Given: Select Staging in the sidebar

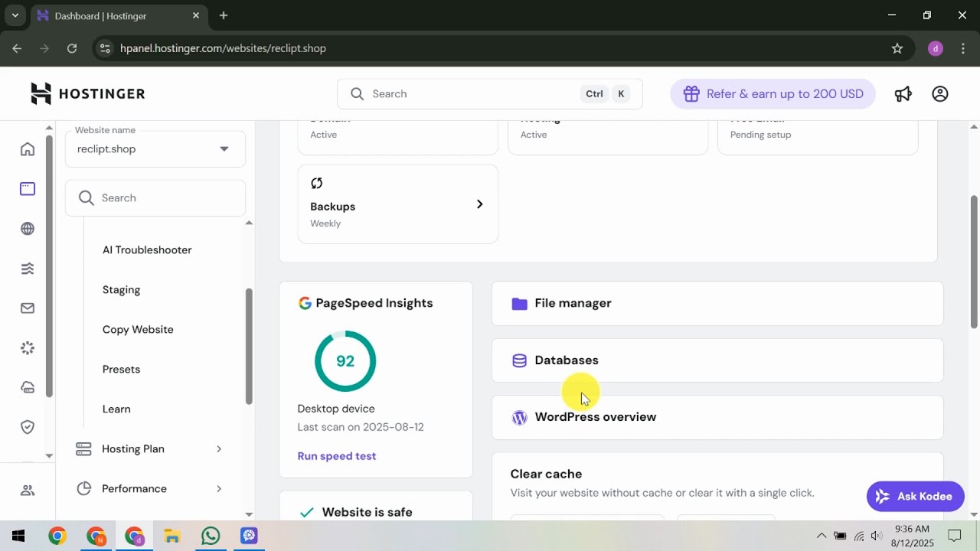Looking at the screenshot, I should pos(121,290).
